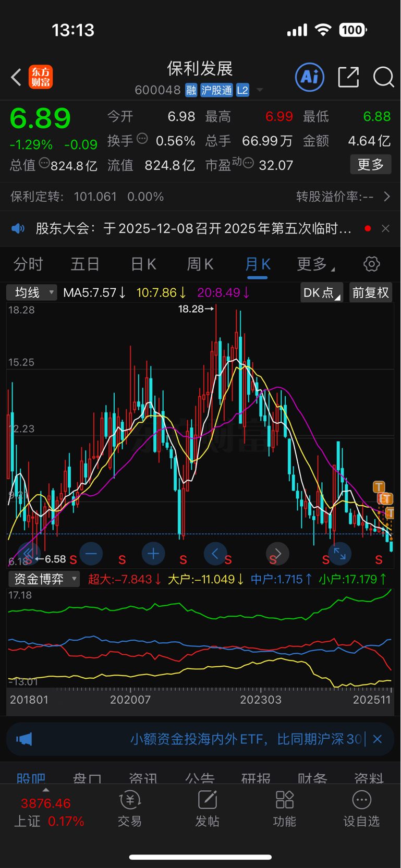Tap 超大:-7.843 value label

click(125, 579)
